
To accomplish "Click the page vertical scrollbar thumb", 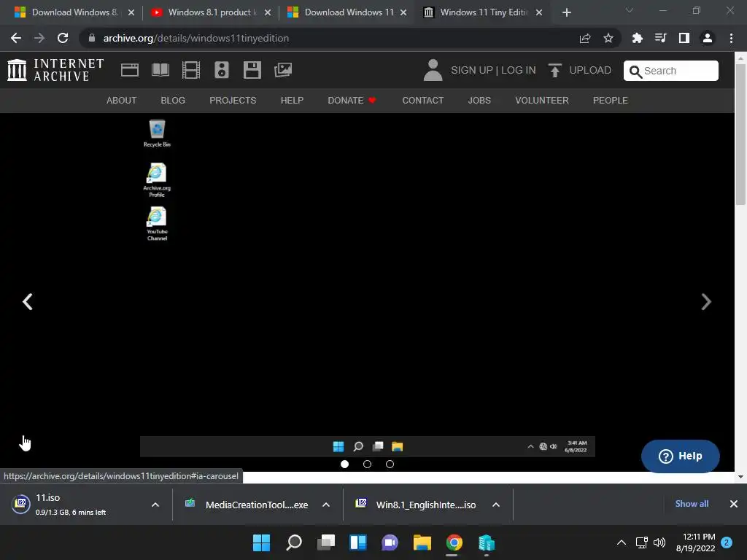I will click(x=740, y=134).
